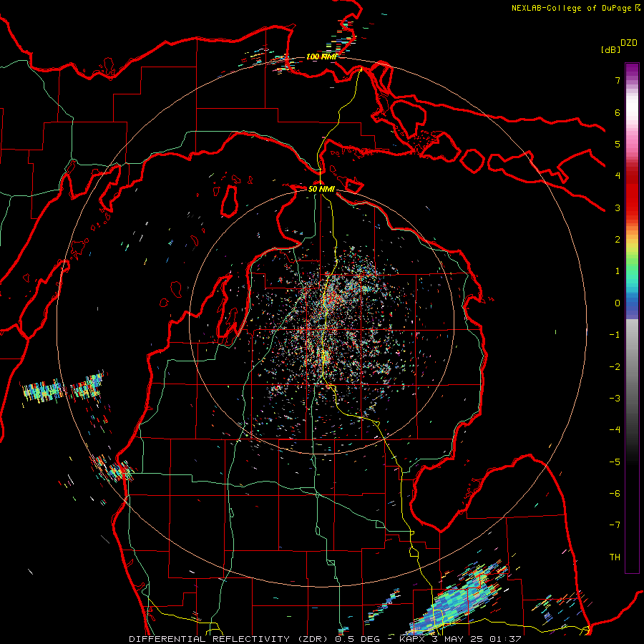Click the 5 value on the dB scale
Viewport: 644px width, 644px height.
[618, 144]
